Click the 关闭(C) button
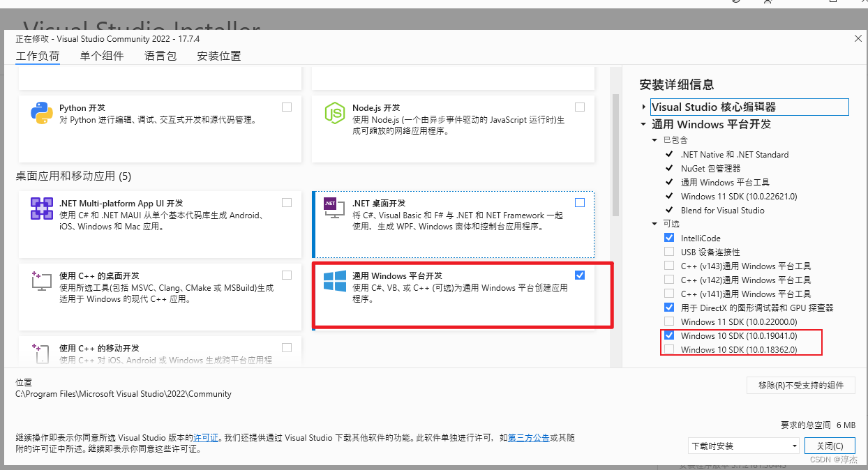Viewport: 868px width, 470px height. pyautogui.click(x=830, y=446)
